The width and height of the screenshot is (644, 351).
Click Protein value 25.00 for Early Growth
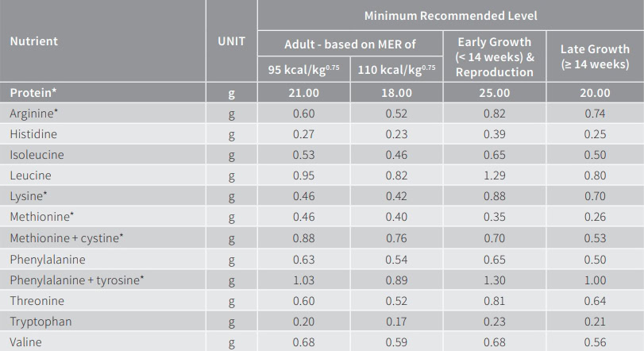point(495,93)
